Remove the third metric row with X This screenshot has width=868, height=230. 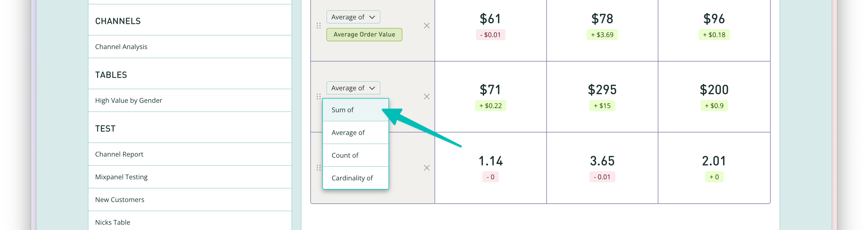tap(427, 168)
